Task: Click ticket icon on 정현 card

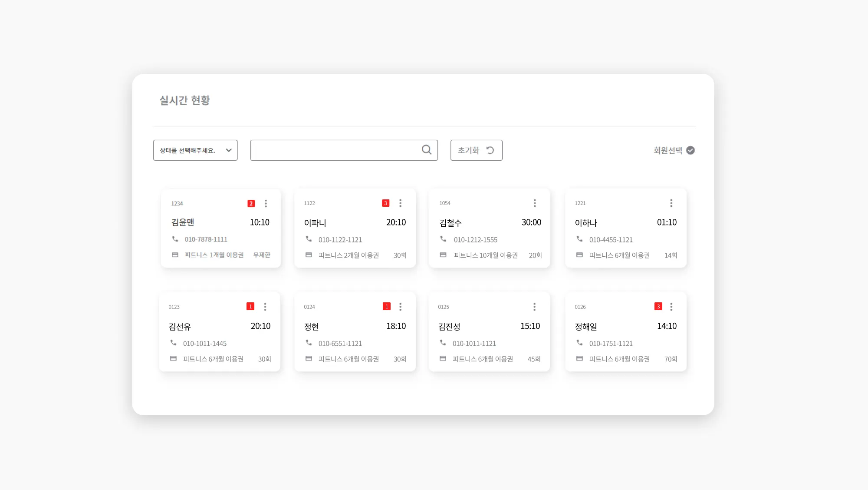Action: (x=309, y=359)
